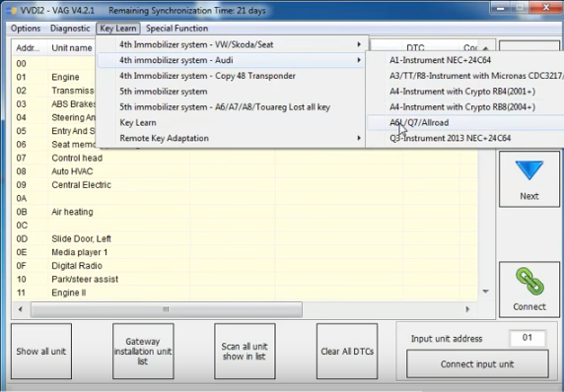Select the 09 Central Electric row

coord(245,185)
